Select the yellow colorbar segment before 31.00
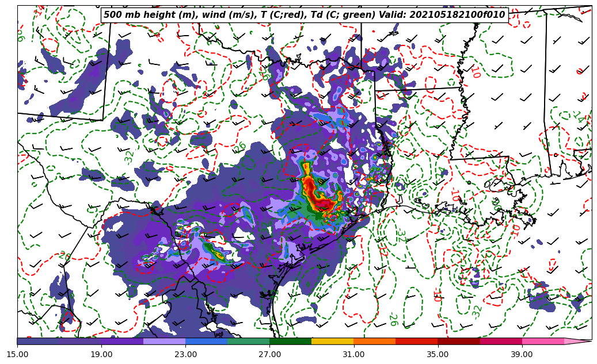 click(x=333, y=341)
